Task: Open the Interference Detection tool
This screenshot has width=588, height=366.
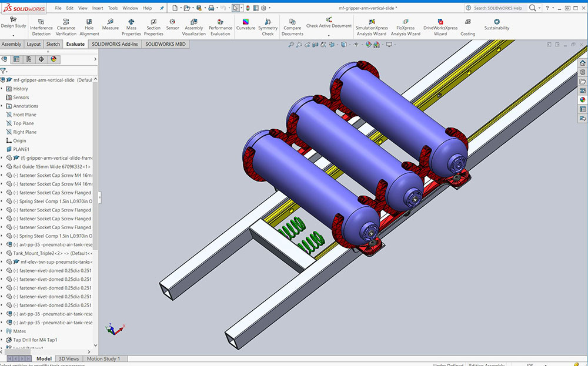Action: click(x=41, y=27)
